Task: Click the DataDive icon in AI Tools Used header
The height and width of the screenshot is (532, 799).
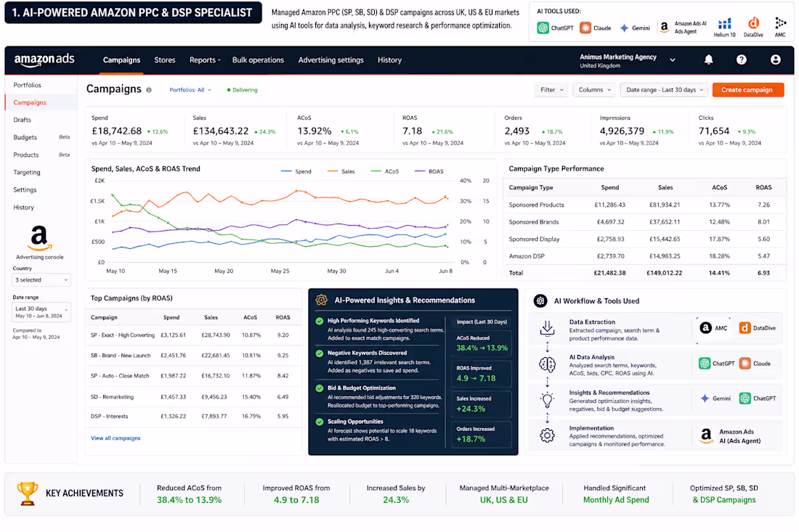Action: coord(753,23)
